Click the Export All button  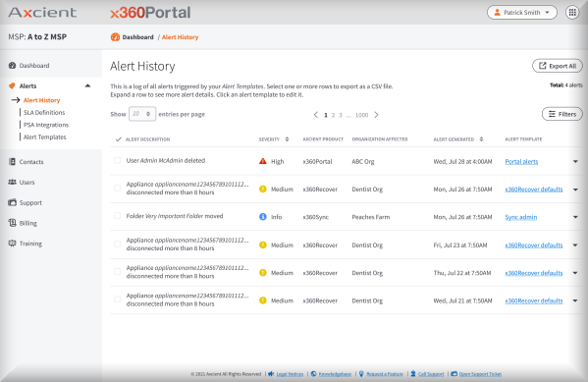(x=558, y=66)
